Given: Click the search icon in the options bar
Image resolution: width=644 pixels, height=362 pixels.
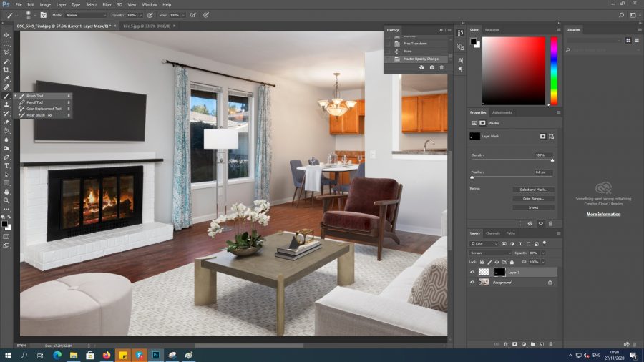Looking at the screenshot, I should click(621, 15).
